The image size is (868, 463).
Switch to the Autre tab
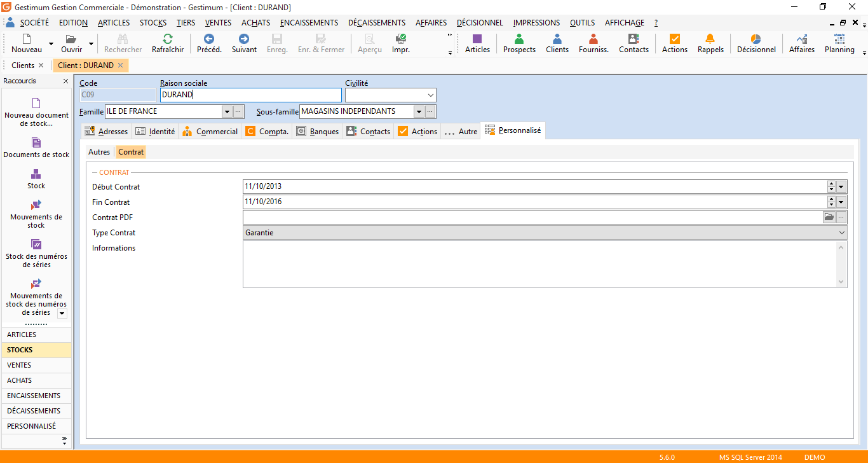click(x=461, y=132)
